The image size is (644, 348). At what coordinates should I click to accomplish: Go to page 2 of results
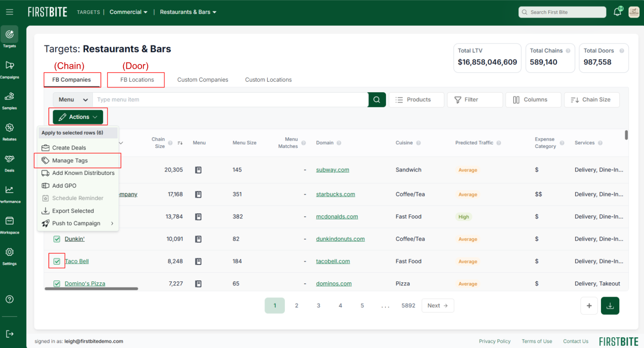click(297, 306)
